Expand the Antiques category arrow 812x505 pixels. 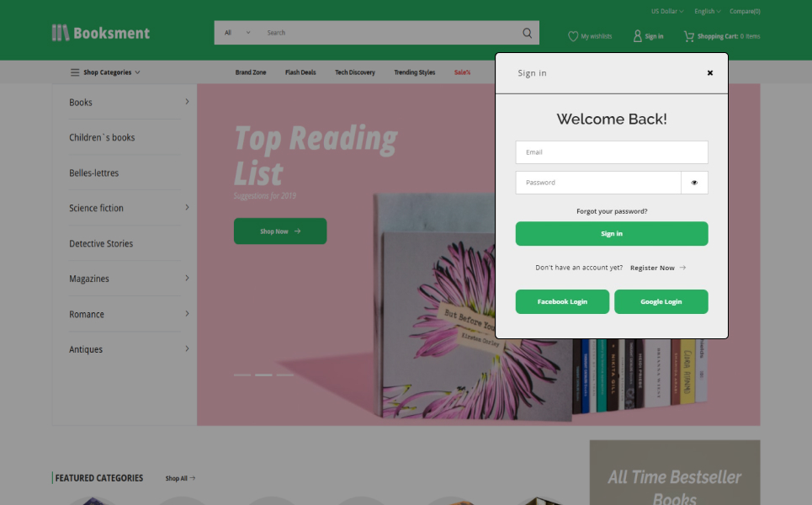coord(187,348)
